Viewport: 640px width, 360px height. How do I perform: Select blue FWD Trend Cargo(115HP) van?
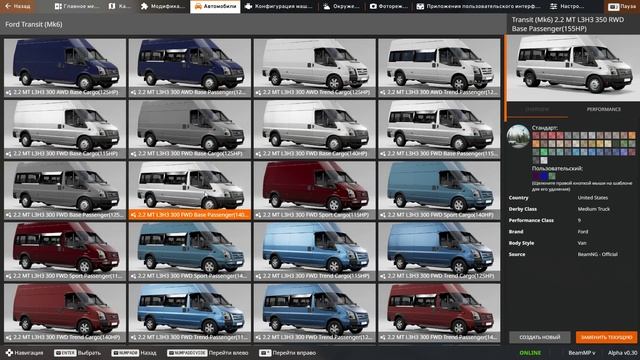point(315,252)
